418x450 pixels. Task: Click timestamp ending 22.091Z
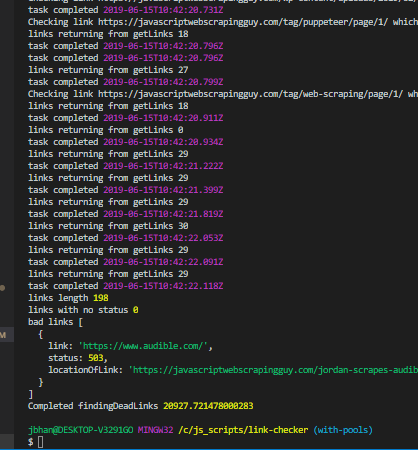[163, 262]
